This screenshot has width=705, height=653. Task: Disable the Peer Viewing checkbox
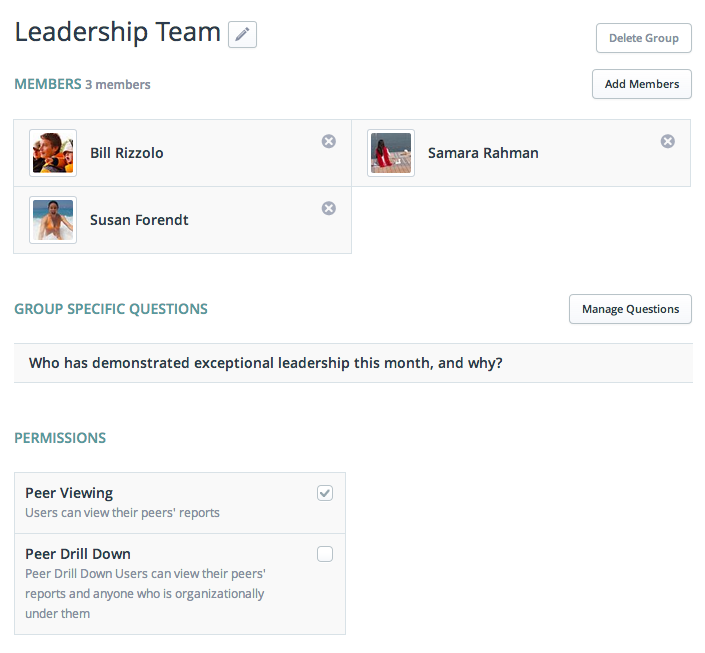[x=325, y=493]
